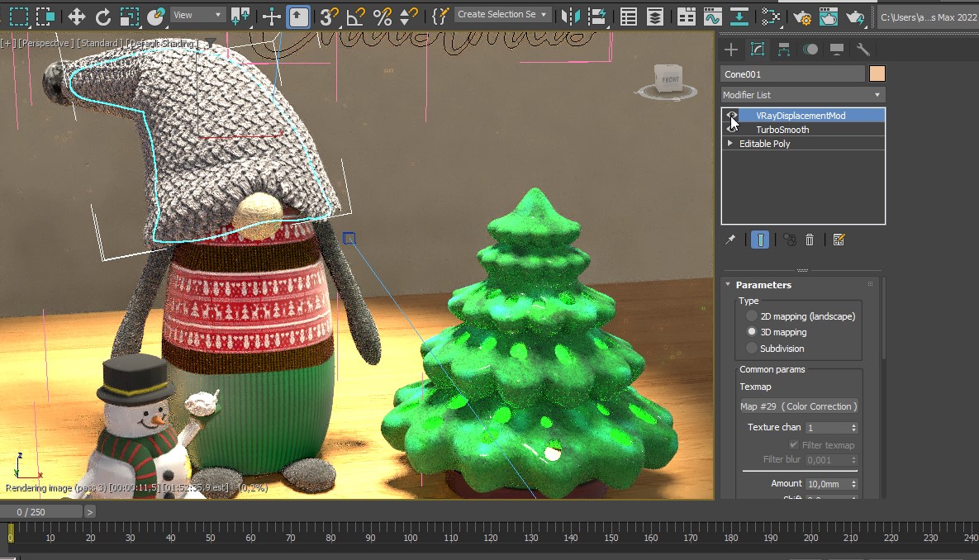The image size is (979, 560).
Task: Open the Cone001 object color swatch
Action: 877,74
